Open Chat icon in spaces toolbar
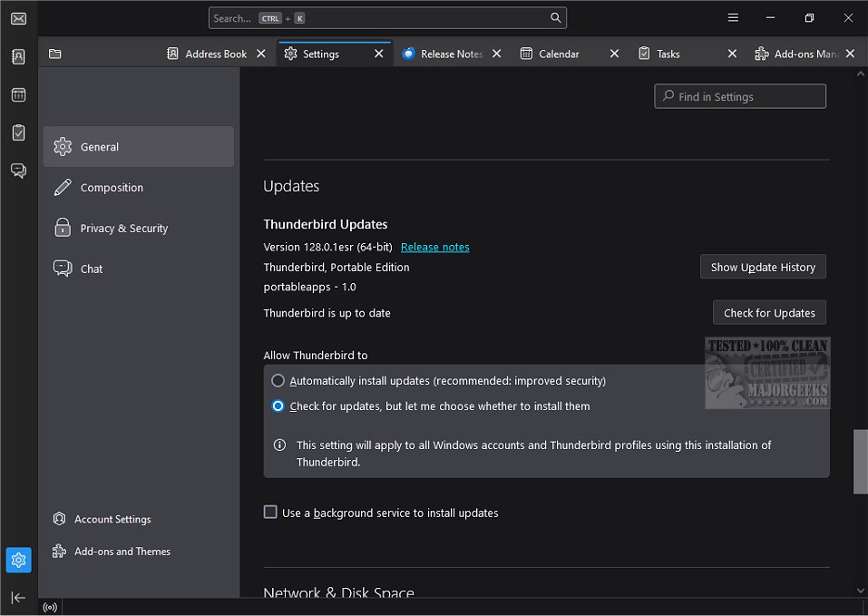The image size is (868, 616). (x=18, y=171)
